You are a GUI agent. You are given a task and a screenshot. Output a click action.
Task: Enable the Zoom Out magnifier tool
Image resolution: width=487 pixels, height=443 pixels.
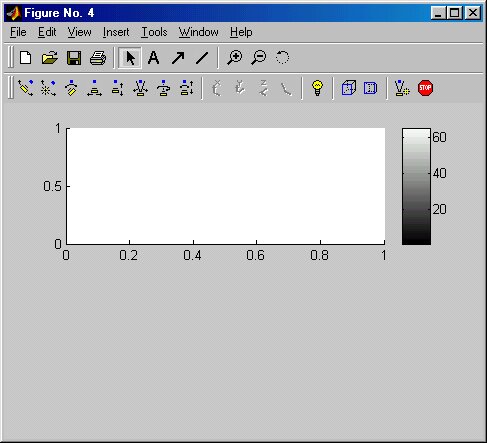click(x=259, y=58)
